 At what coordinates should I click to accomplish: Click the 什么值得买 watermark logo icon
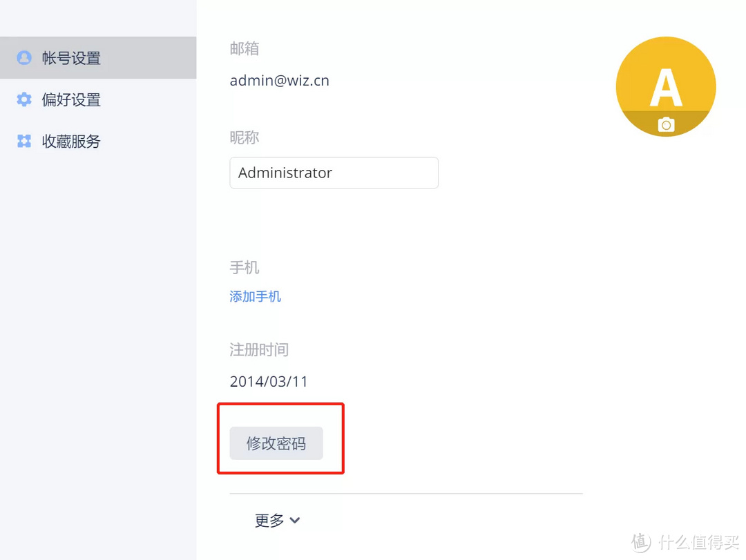[641, 542]
